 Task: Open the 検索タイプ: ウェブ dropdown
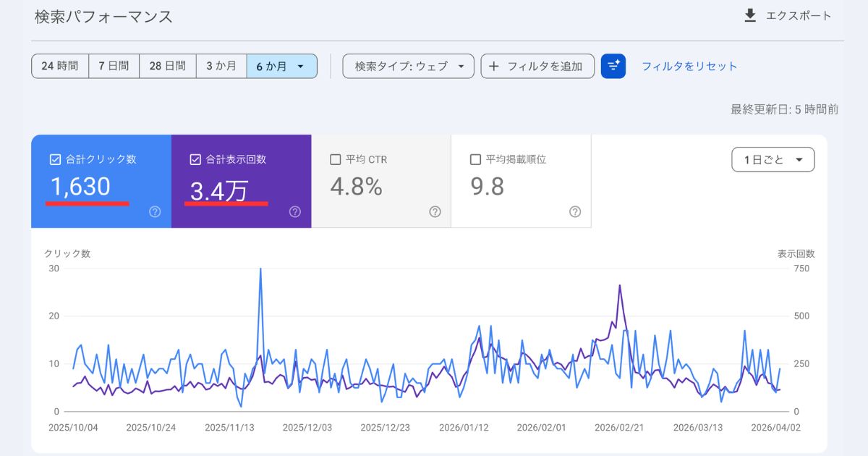point(408,66)
